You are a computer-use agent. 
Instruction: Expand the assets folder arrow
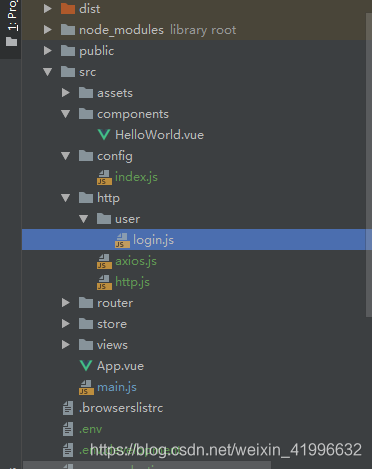click(x=66, y=93)
